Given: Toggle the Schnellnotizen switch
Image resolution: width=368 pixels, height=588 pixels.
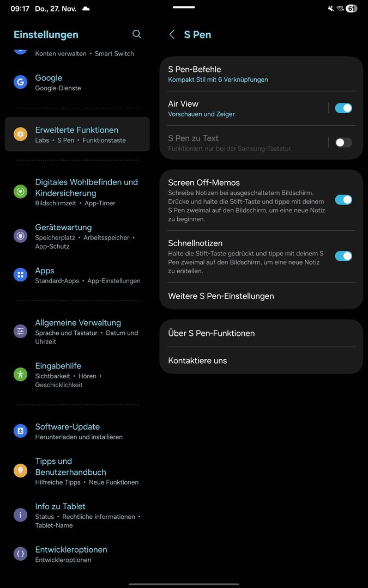Looking at the screenshot, I should 343,256.
